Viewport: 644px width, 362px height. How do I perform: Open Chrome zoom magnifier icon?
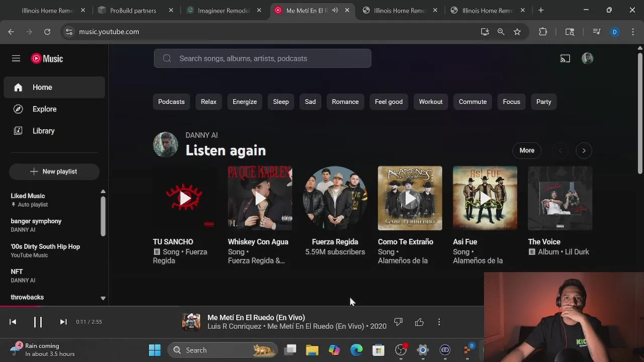coord(501,32)
